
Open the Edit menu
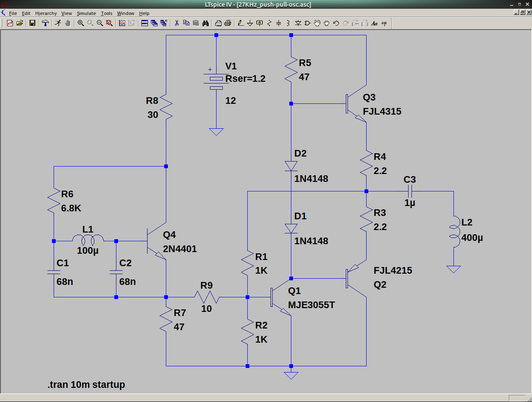[26, 13]
